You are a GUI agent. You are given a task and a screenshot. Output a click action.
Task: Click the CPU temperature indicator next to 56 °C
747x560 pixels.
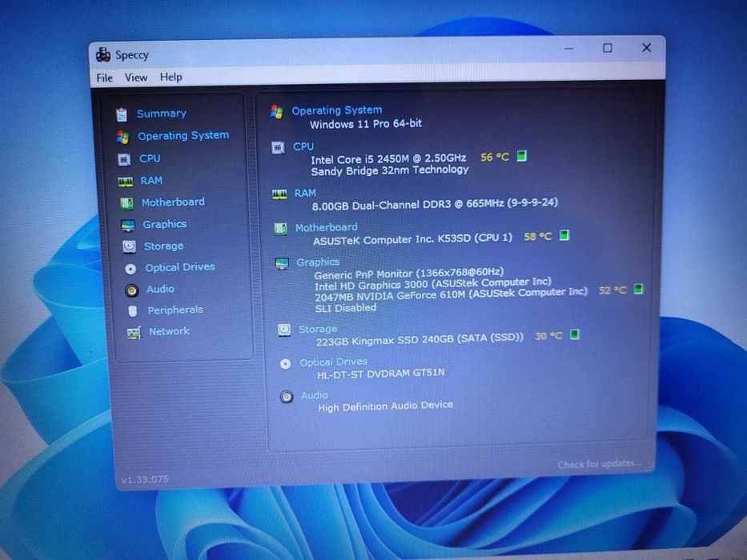coord(522,156)
